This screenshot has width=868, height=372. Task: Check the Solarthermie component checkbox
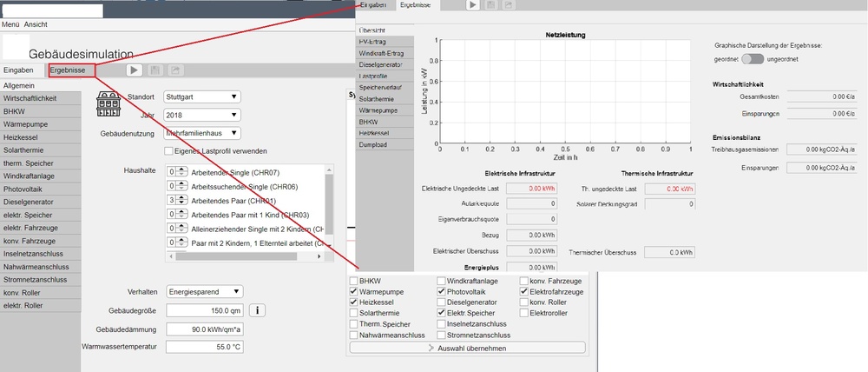pyautogui.click(x=353, y=313)
